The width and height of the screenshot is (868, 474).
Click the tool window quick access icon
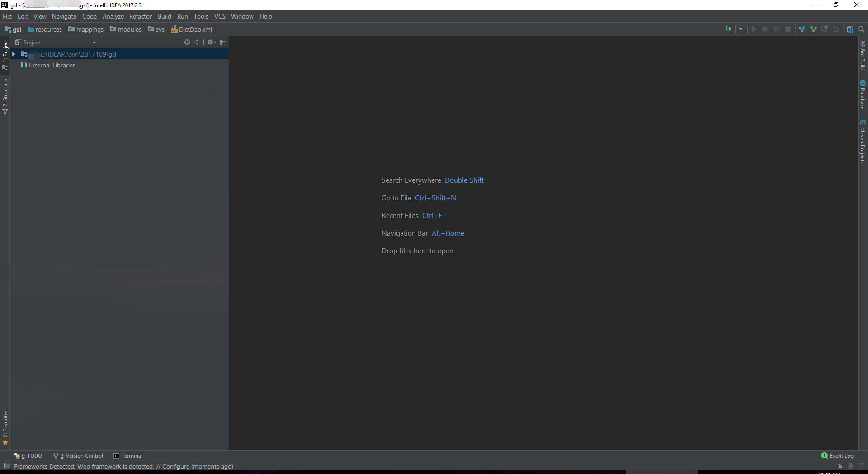pos(7,466)
